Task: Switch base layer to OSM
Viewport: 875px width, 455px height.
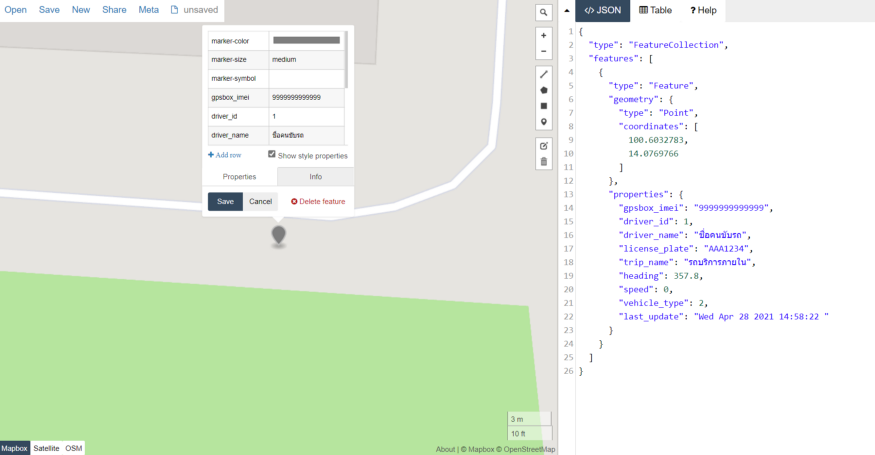Action: pyautogui.click(x=74, y=448)
